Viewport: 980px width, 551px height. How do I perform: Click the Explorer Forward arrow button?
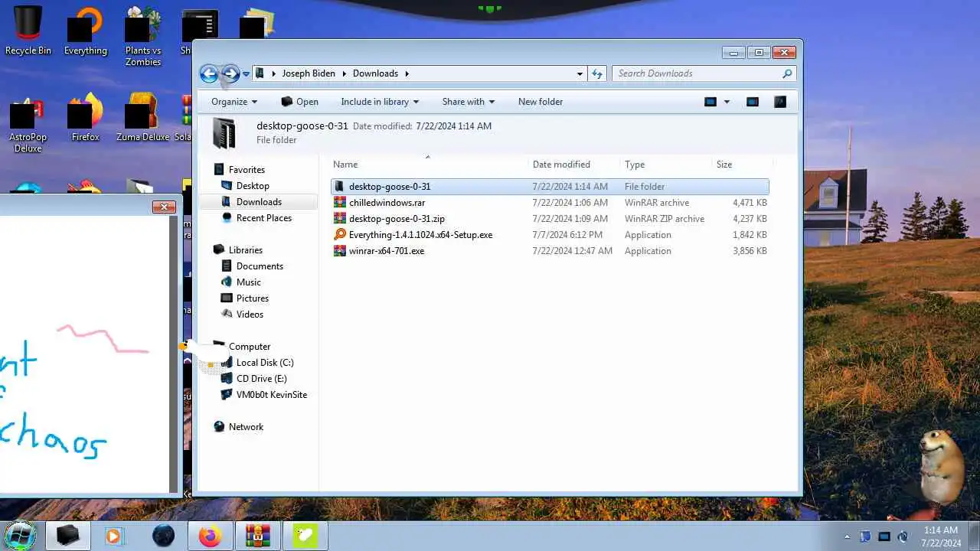click(230, 73)
